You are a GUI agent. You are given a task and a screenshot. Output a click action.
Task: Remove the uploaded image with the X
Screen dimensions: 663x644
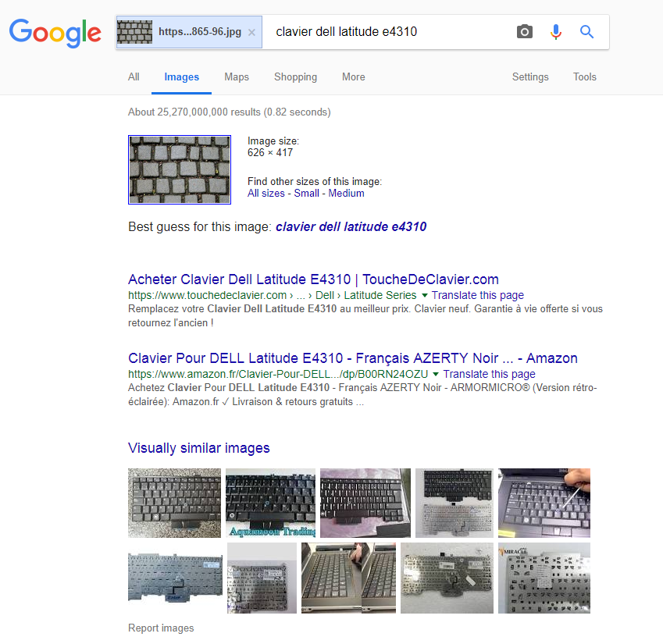[251, 32]
